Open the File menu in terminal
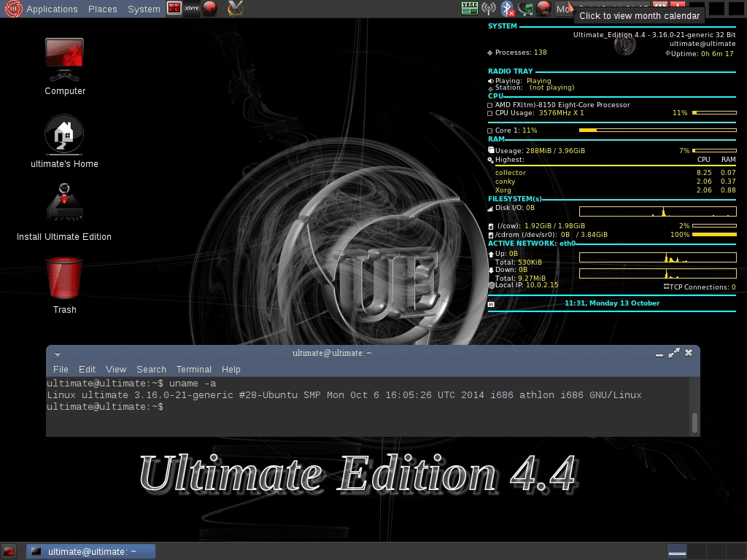The image size is (747, 560). pyautogui.click(x=61, y=370)
